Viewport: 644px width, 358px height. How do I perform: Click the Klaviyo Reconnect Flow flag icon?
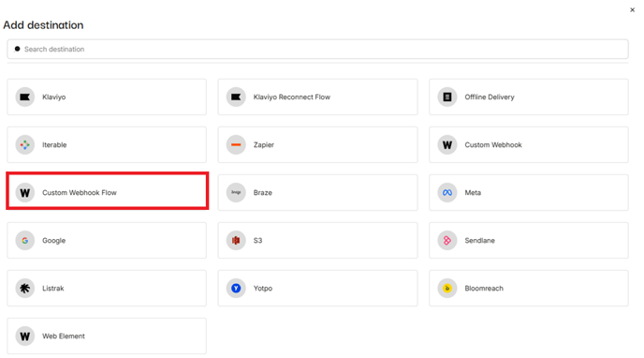click(x=236, y=97)
